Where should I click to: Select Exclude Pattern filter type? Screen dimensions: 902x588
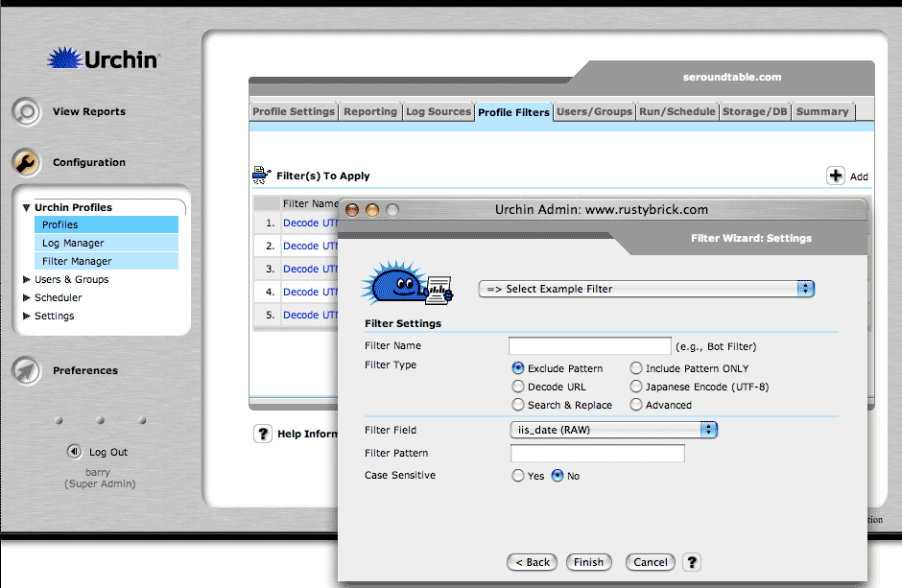pos(518,367)
